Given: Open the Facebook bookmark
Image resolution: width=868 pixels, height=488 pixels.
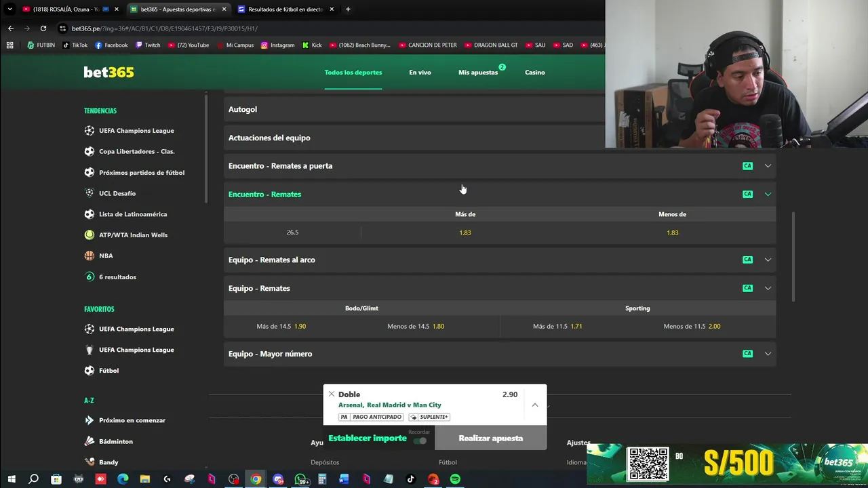Looking at the screenshot, I should click(x=111, y=45).
